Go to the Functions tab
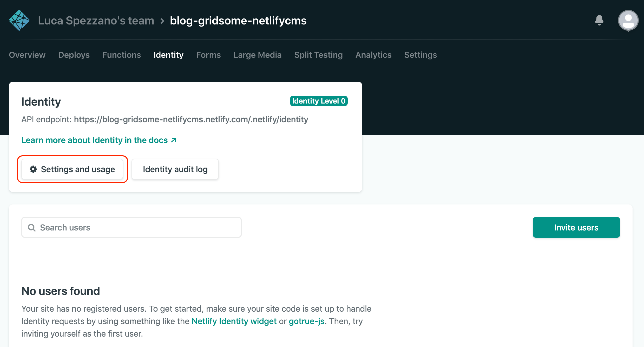The image size is (644, 347). [121, 55]
